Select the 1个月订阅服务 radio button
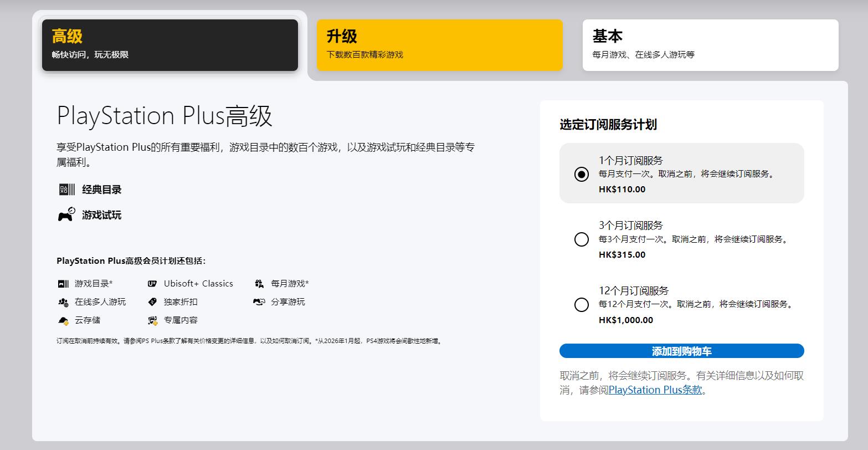The height and width of the screenshot is (450, 868). point(581,174)
